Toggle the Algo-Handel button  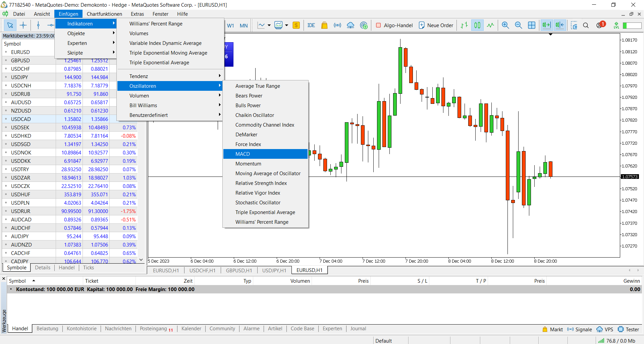pyautogui.click(x=394, y=25)
